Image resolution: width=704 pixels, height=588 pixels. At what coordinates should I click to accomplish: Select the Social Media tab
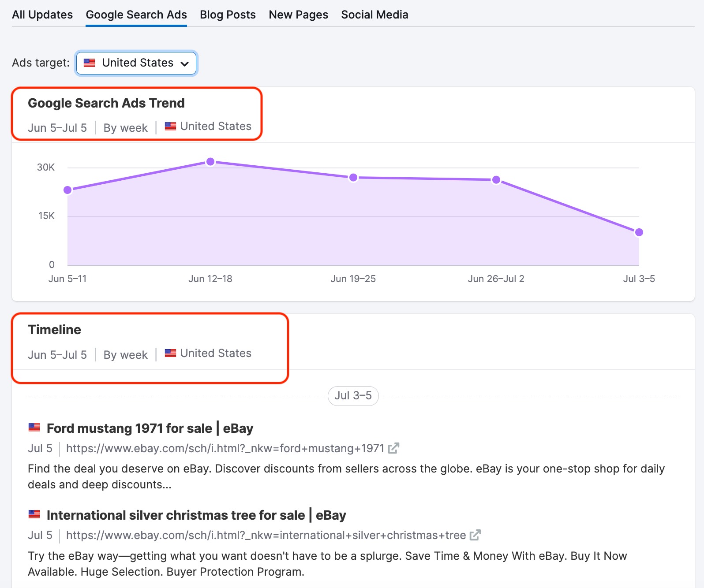tap(374, 15)
